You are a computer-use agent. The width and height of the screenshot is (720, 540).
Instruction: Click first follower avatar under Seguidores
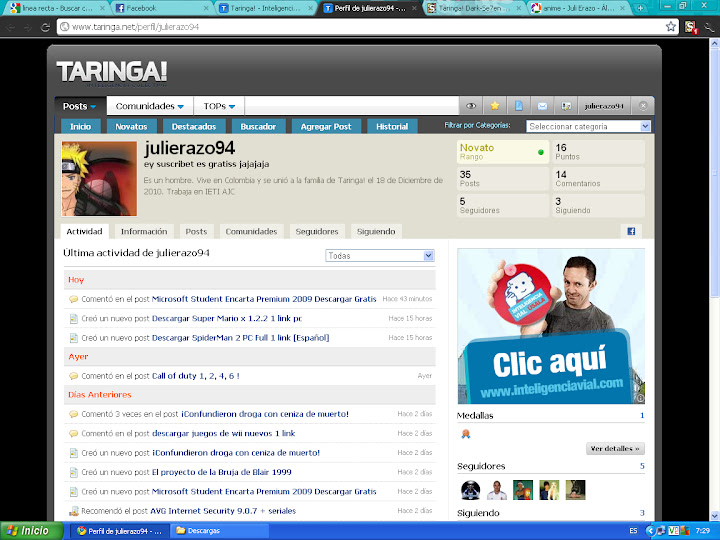point(471,490)
